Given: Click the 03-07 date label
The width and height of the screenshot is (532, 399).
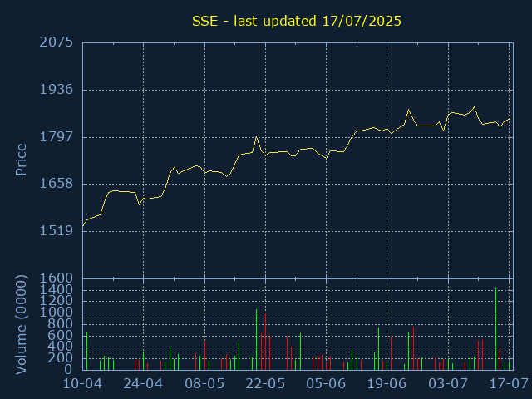Looking at the screenshot, I should pos(448,384).
